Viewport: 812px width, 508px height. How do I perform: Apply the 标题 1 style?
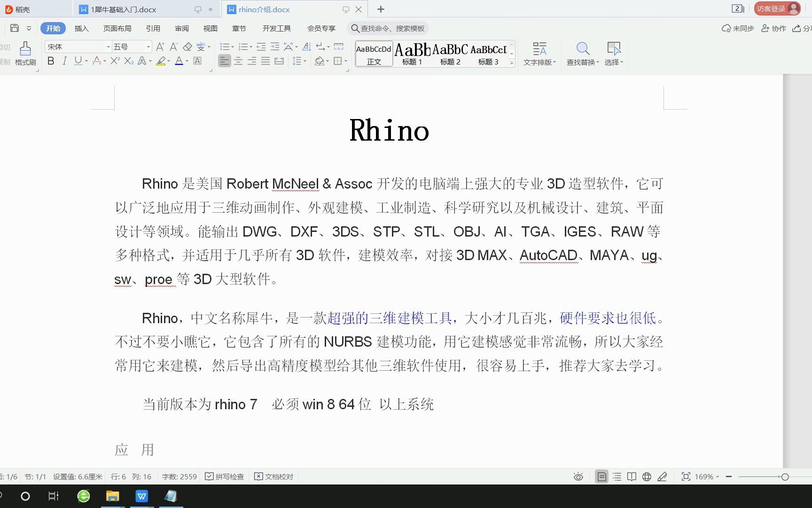pos(412,54)
